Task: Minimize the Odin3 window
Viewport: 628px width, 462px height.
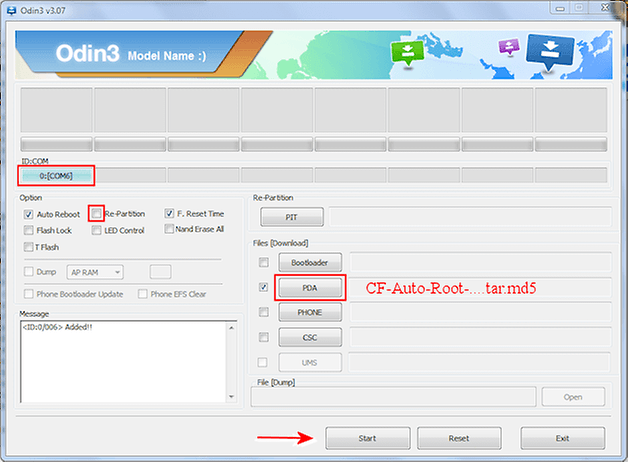Action: click(x=560, y=8)
